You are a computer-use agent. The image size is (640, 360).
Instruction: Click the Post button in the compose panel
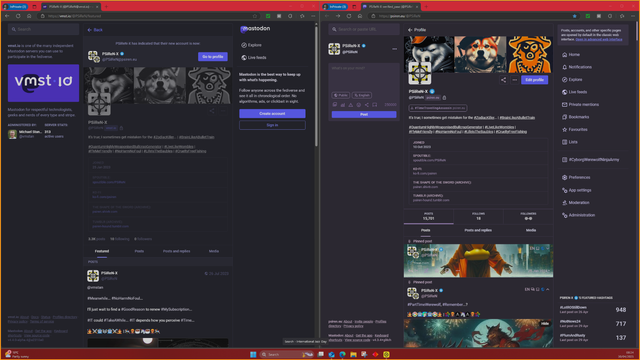(364, 114)
